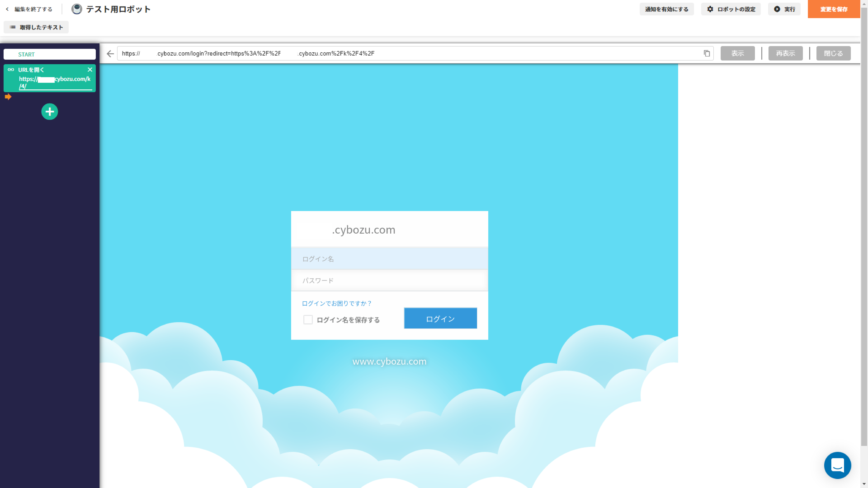868x488 pixels.
Task: Click the copy URL icon in address bar
Action: [x=707, y=53]
